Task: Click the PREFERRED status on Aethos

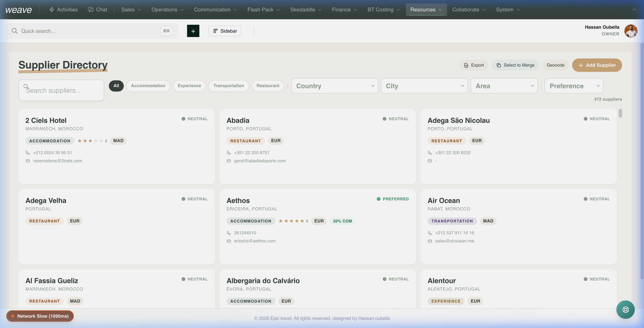Action: (x=393, y=199)
